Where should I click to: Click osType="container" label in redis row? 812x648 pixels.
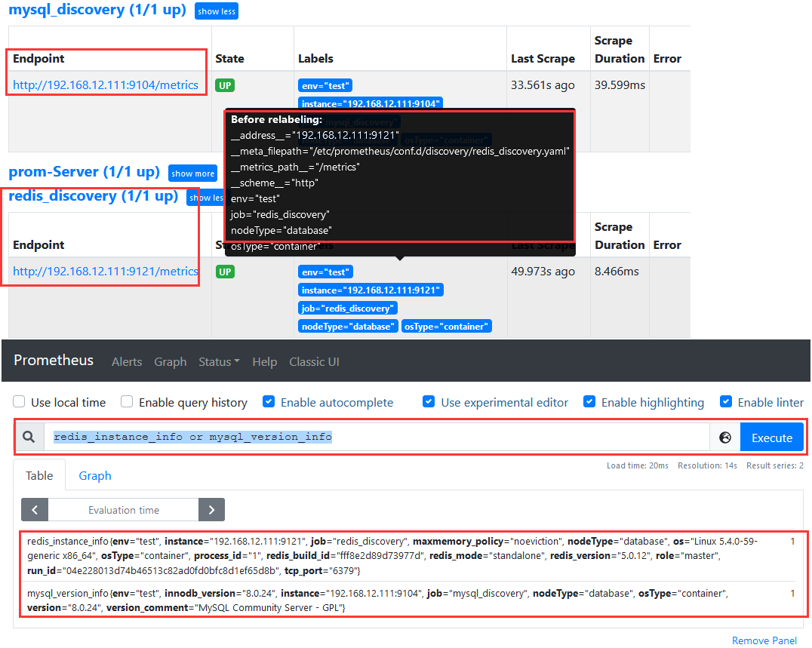coord(447,326)
